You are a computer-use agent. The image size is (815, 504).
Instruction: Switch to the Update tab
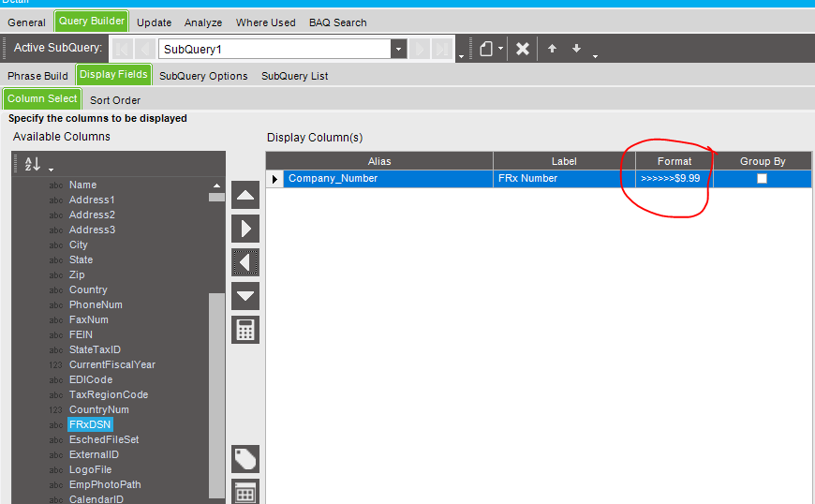point(155,22)
